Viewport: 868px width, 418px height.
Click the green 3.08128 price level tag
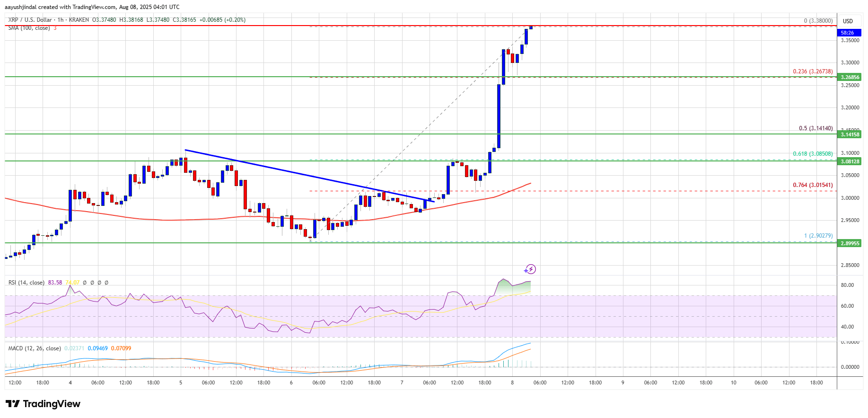point(850,161)
